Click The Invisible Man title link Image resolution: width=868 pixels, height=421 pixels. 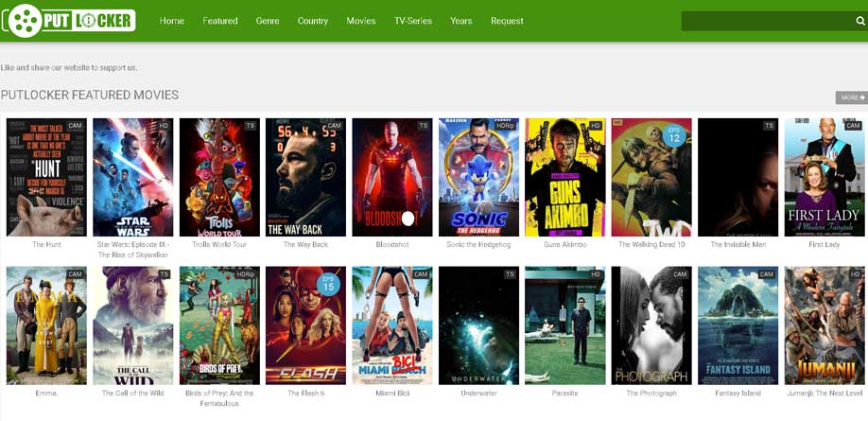pyautogui.click(x=738, y=244)
